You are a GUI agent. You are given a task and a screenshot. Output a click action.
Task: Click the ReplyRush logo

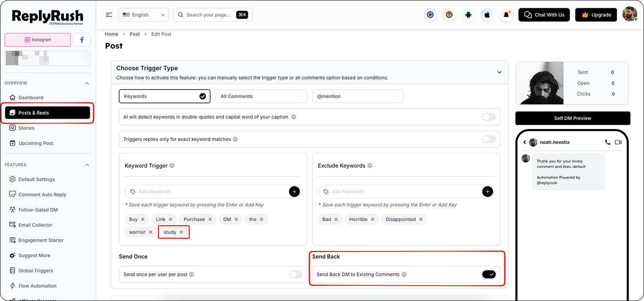(47, 17)
